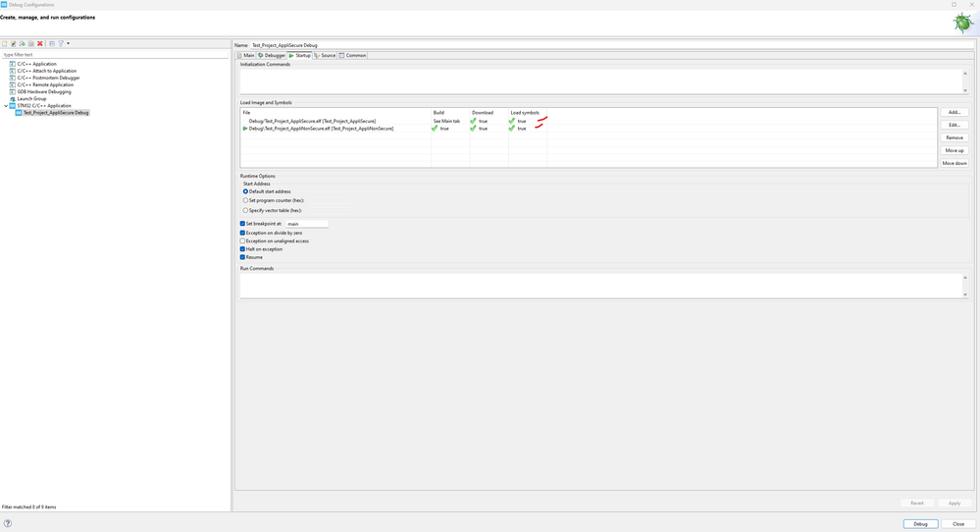The height and width of the screenshot is (532, 980).
Task: Click the Move down button
Action: pos(954,163)
